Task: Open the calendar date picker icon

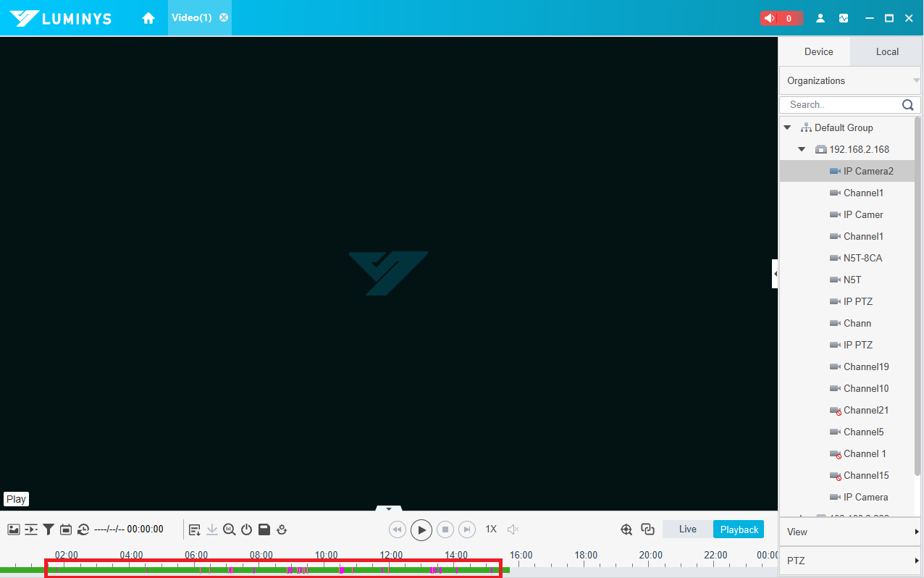Action: click(66, 529)
